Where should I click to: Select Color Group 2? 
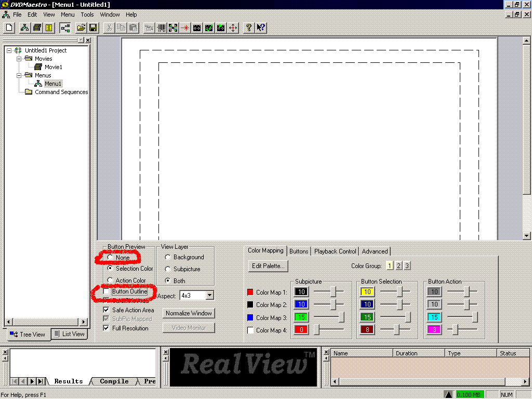(x=398, y=265)
